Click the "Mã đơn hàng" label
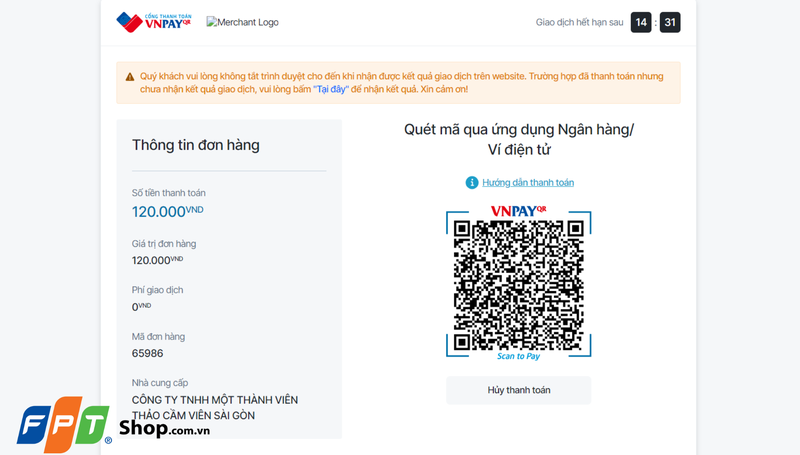 coord(158,337)
